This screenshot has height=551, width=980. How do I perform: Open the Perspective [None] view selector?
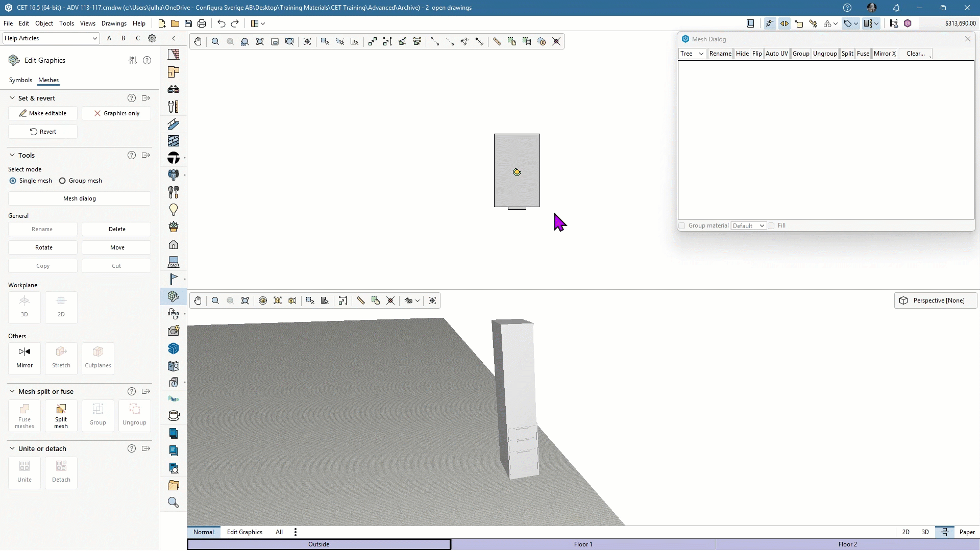click(x=936, y=300)
